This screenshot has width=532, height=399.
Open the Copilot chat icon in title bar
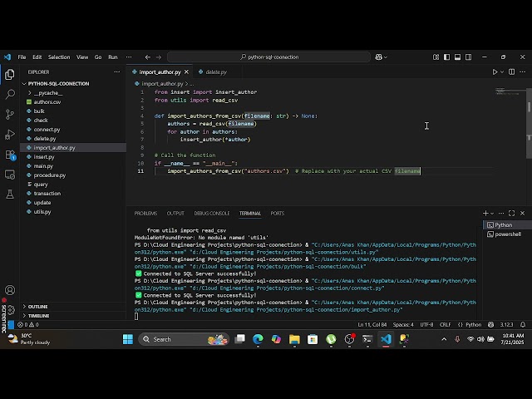point(379,57)
